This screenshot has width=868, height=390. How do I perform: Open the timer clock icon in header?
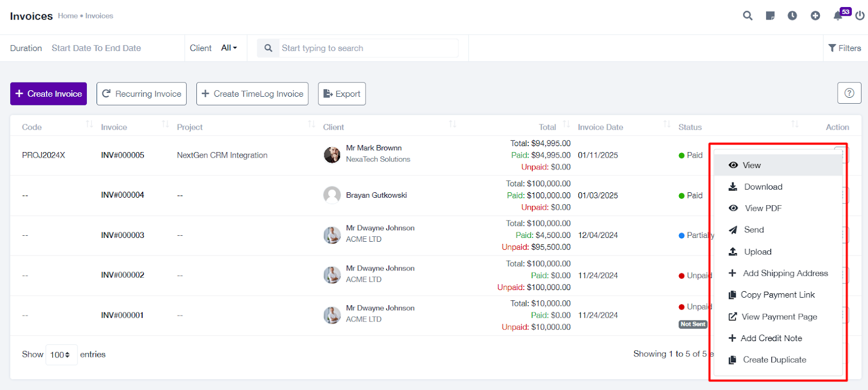[793, 16]
